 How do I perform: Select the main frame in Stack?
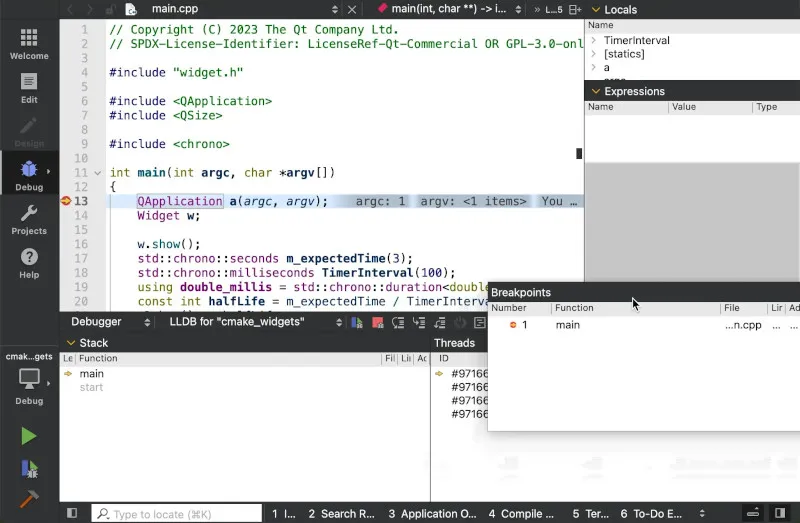click(x=92, y=374)
